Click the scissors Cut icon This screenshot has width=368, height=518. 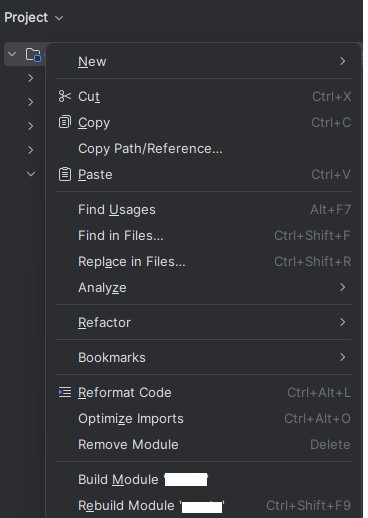point(65,96)
